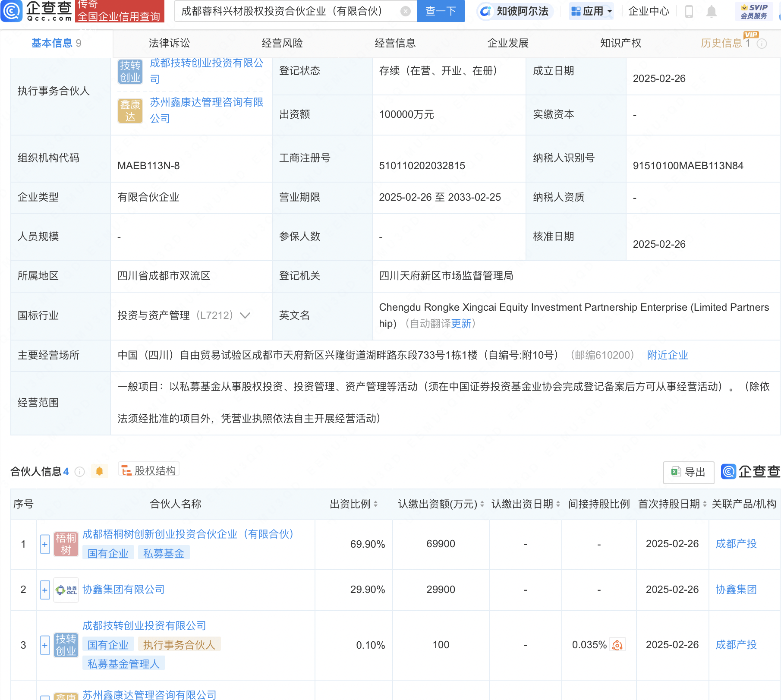
Task: Expand the 国标行业 L7212 chevron
Action: coord(245,315)
